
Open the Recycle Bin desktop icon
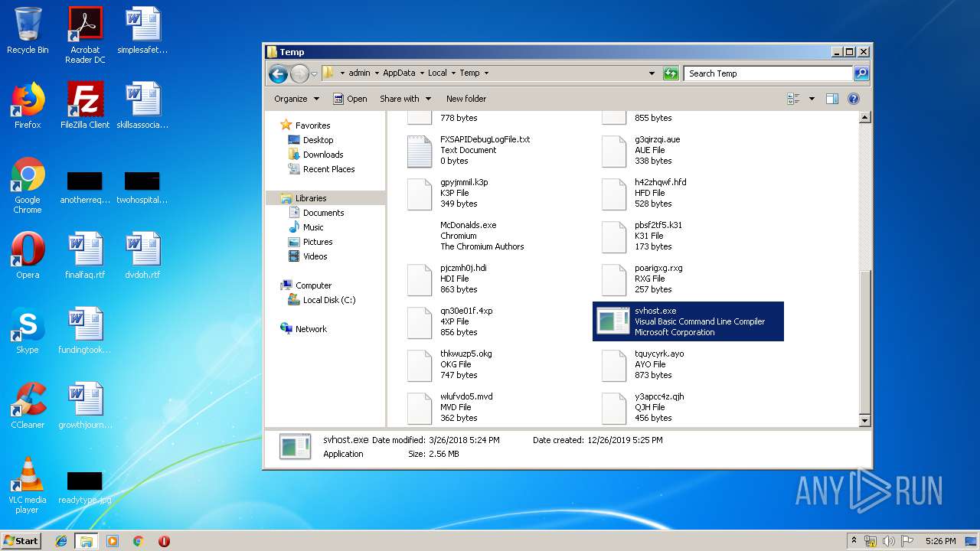tap(28, 31)
